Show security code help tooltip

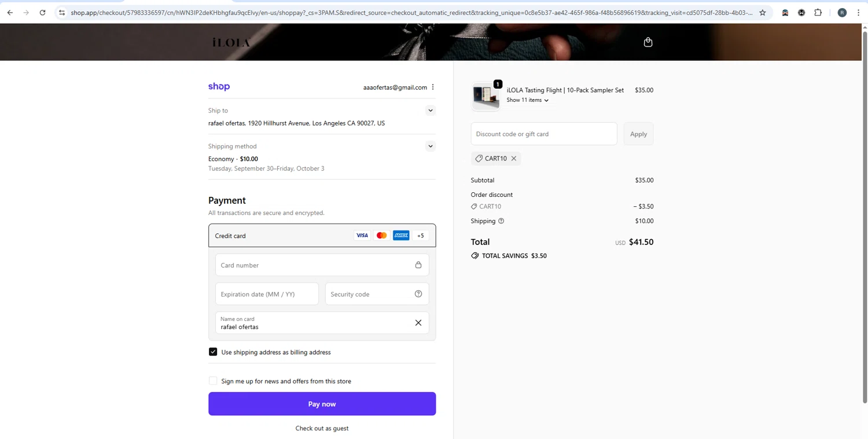[418, 294]
